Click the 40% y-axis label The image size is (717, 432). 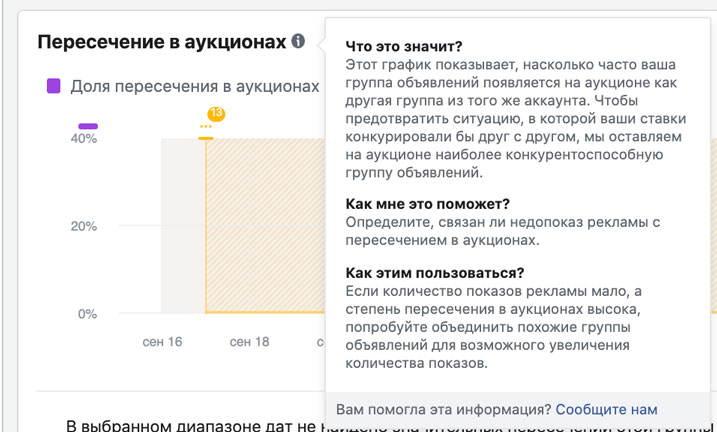pyautogui.click(x=83, y=139)
